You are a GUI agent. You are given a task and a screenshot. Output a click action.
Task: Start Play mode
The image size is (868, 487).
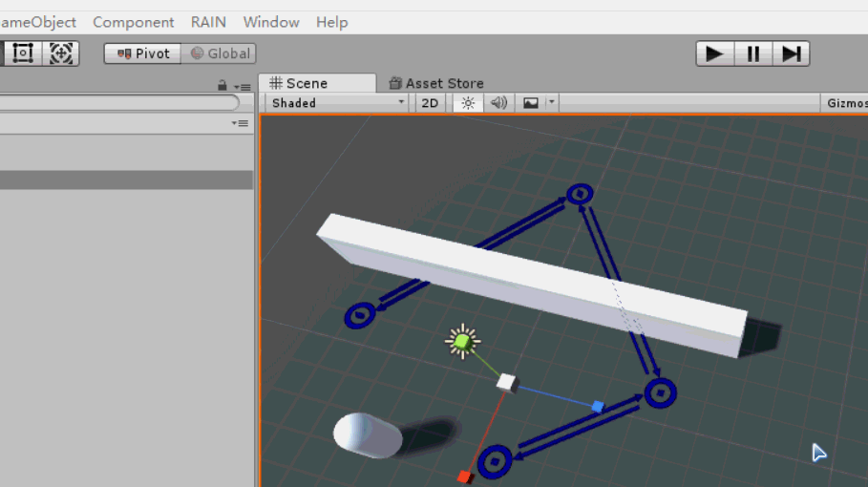click(x=714, y=53)
